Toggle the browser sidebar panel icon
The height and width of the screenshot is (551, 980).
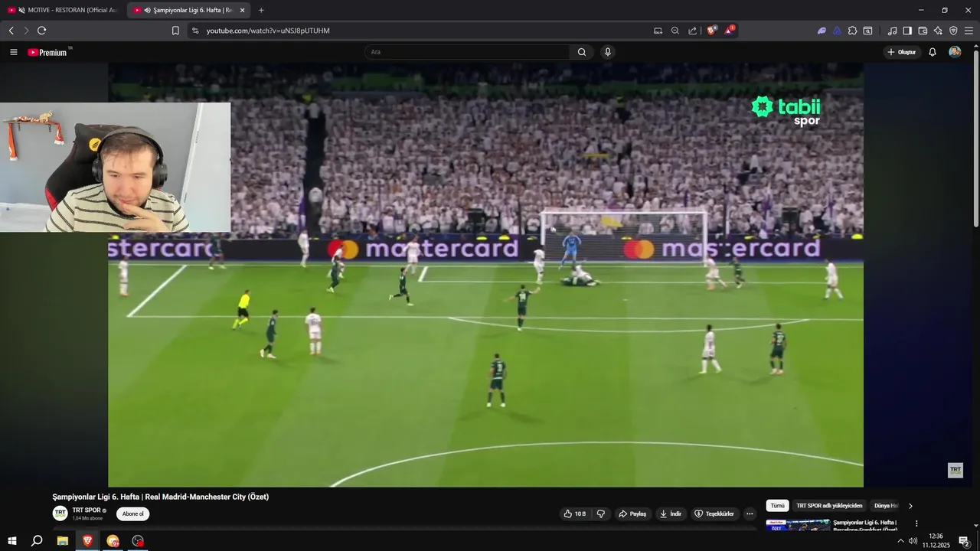[x=907, y=31]
